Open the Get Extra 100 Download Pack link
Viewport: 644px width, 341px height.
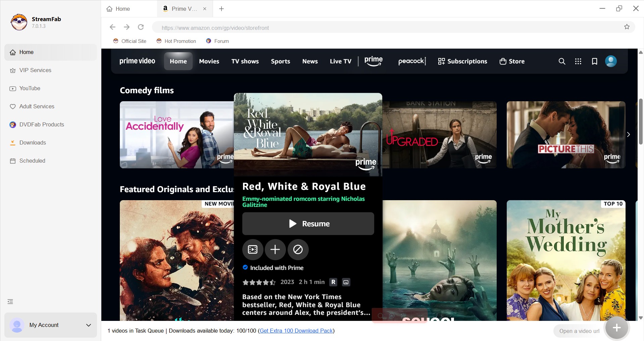[296, 331]
